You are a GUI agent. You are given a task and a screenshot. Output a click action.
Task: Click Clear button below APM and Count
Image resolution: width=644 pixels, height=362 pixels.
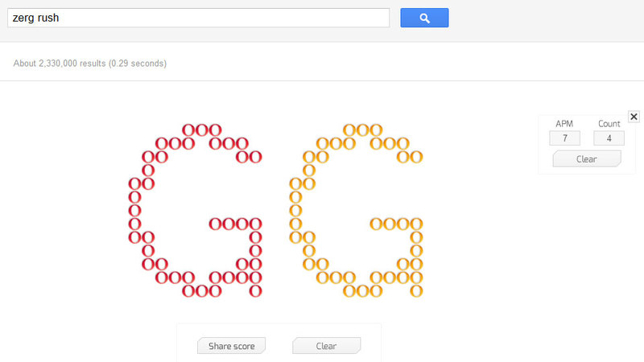point(587,158)
